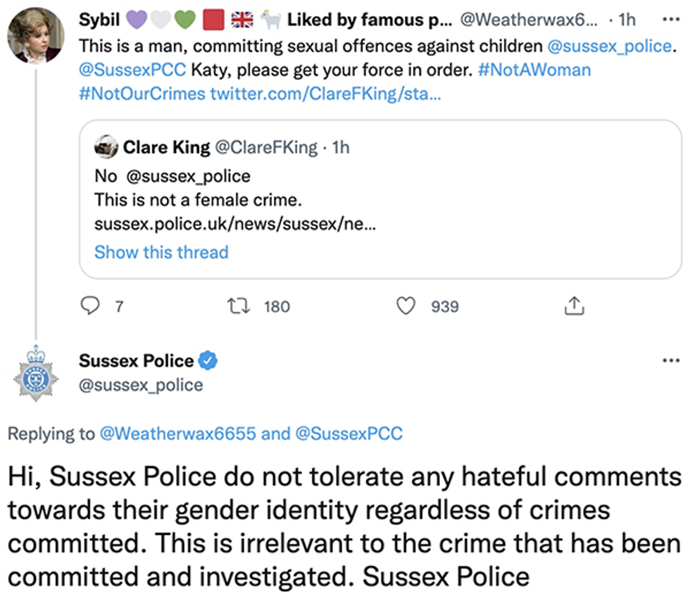Open the #NotOurCrimes hashtag
The height and width of the screenshot is (616, 690).
point(142,94)
